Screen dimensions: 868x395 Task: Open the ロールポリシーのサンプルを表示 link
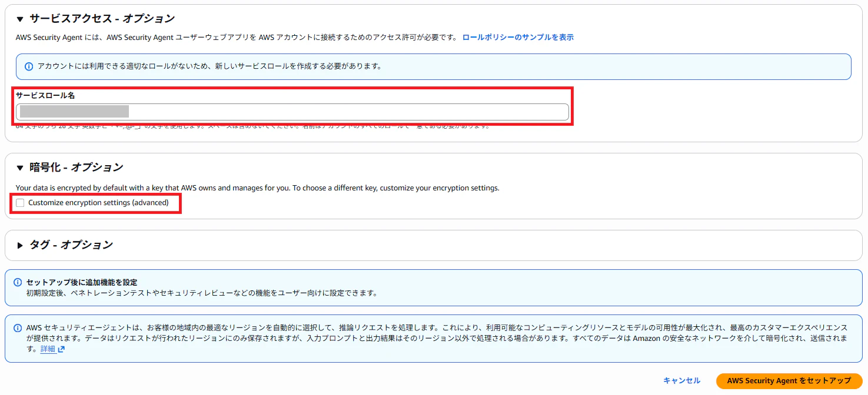coord(518,37)
